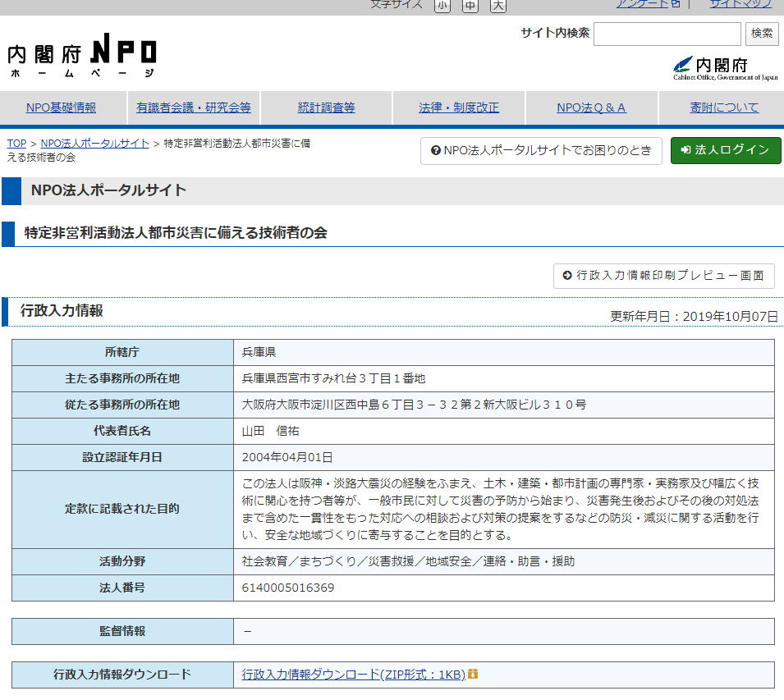Open the サイトマップ link
Screen dimensions: 784x700
(741, 4)
